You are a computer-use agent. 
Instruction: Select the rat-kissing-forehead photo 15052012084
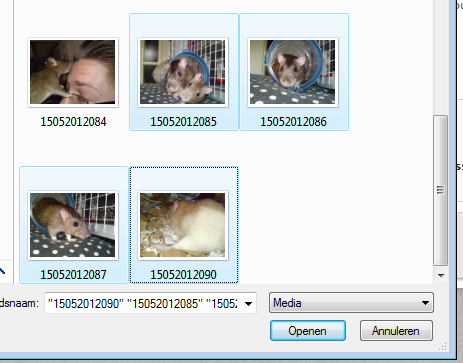[73, 72]
